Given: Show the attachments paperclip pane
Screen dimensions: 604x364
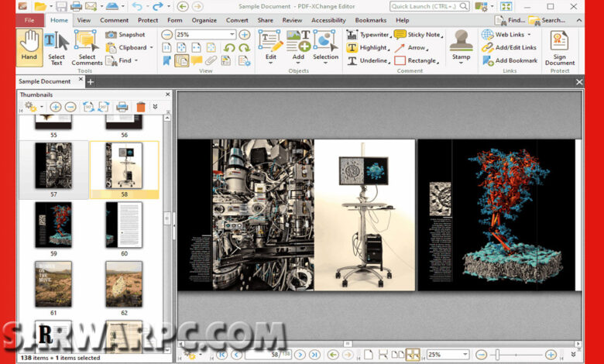Looking at the screenshot, I should 211,60.
